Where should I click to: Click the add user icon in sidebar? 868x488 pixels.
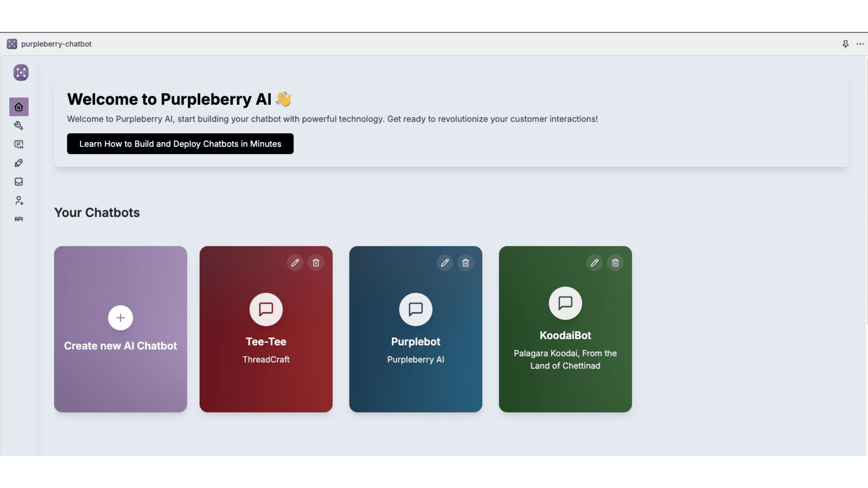tap(19, 201)
